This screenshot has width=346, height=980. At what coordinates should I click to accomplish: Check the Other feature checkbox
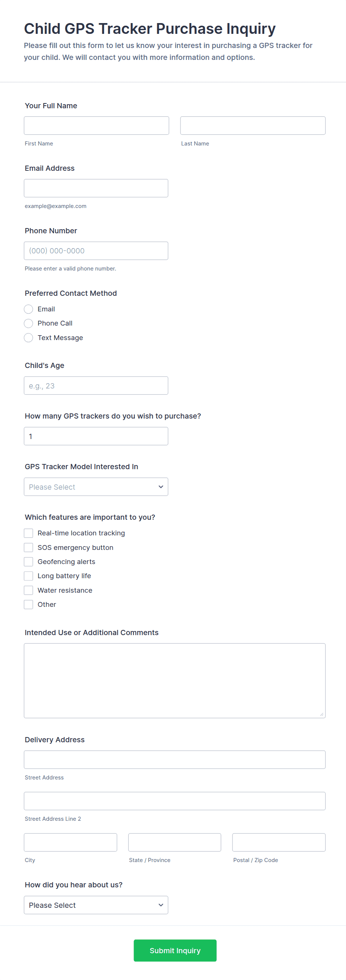pyautogui.click(x=29, y=605)
